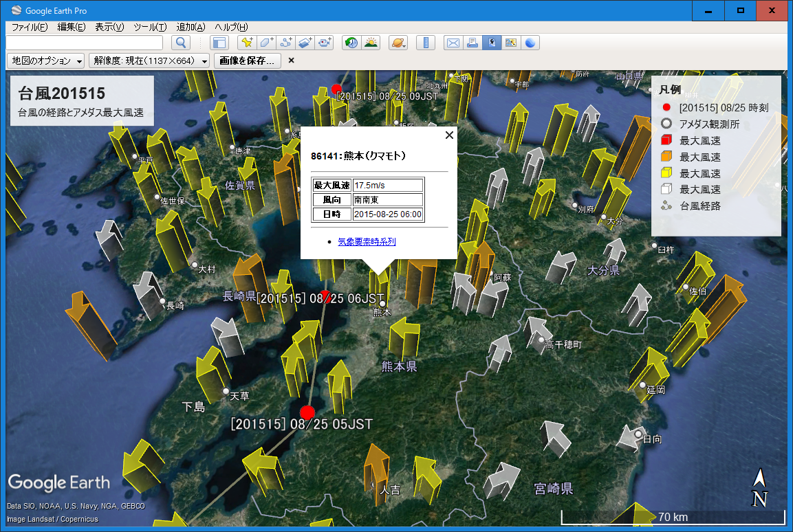Open the ツール(T) menu
The height and width of the screenshot is (532, 793).
click(150, 27)
